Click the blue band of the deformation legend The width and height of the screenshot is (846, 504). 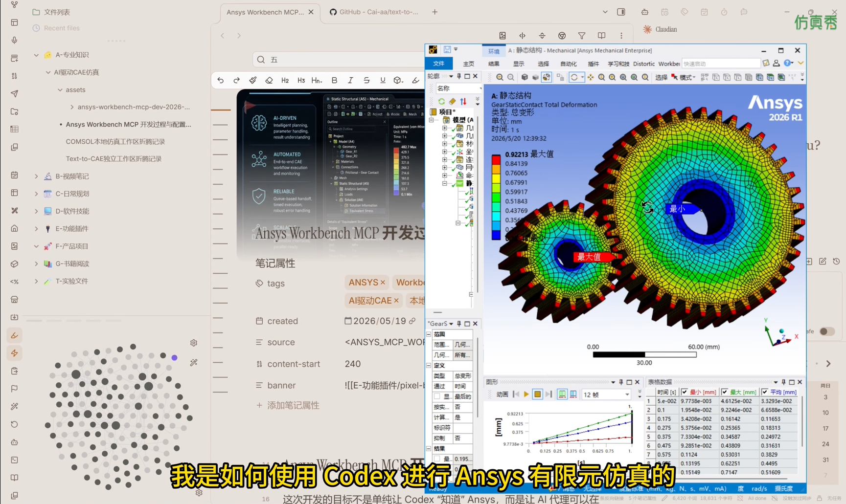(496, 235)
